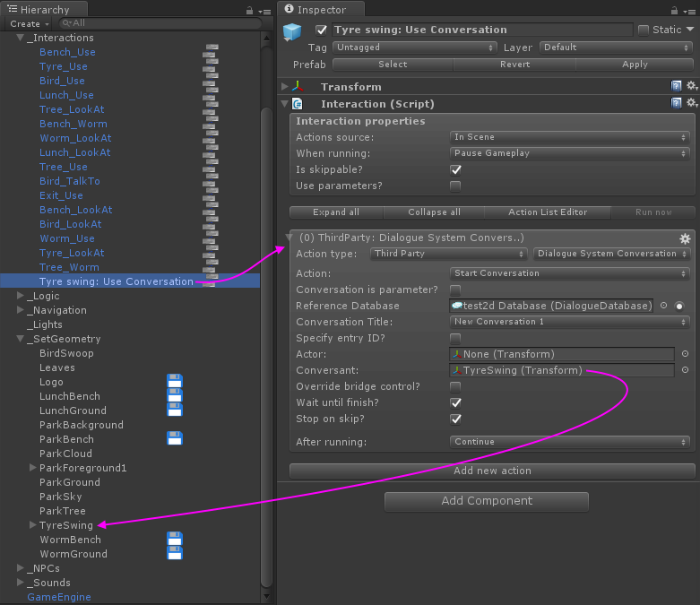700x605 pixels.
Task: Click Collapse all button
Action: click(x=434, y=212)
